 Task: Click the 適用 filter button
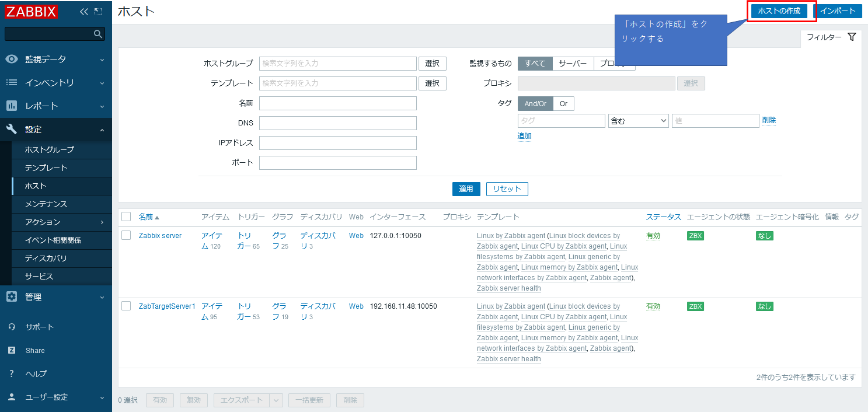pos(466,189)
